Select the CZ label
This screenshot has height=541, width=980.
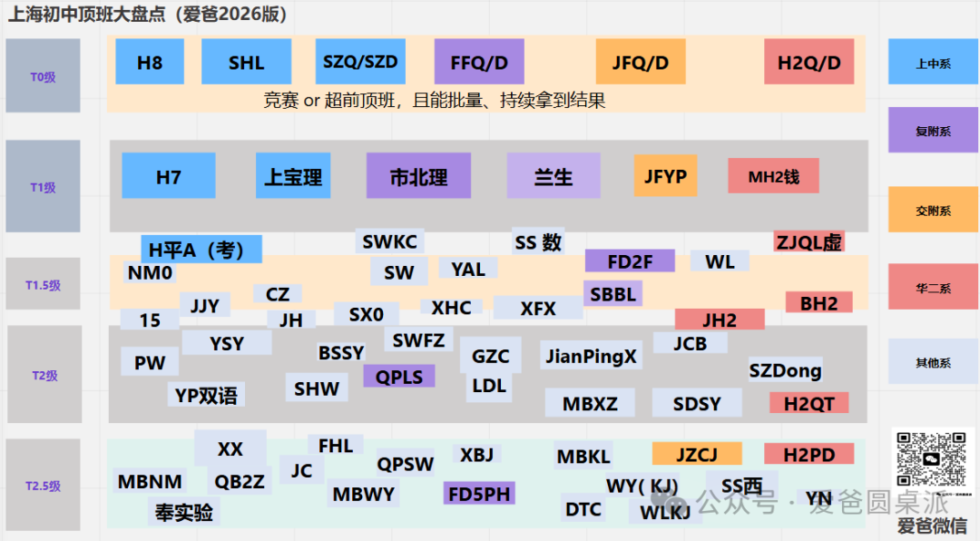(278, 293)
